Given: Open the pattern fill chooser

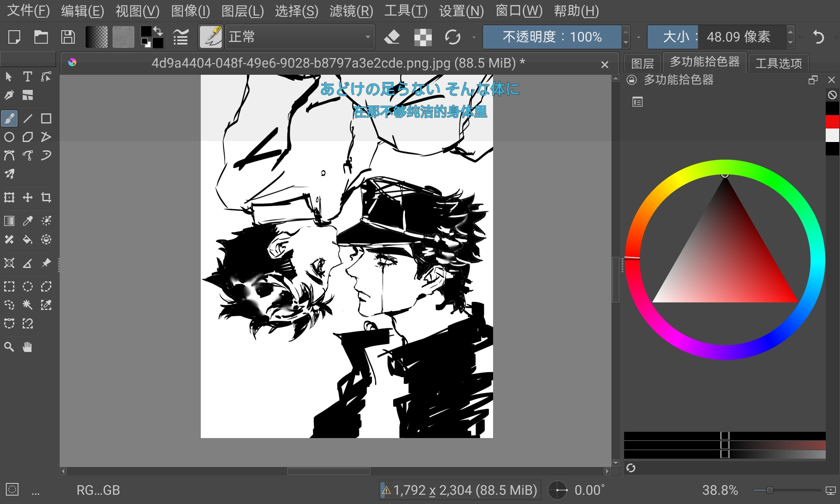Looking at the screenshot, I should (x=123, y=37).
